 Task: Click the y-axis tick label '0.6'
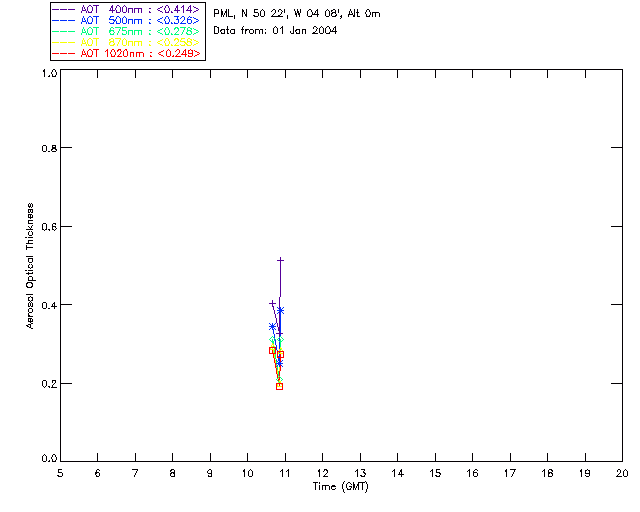click(49, 227)
